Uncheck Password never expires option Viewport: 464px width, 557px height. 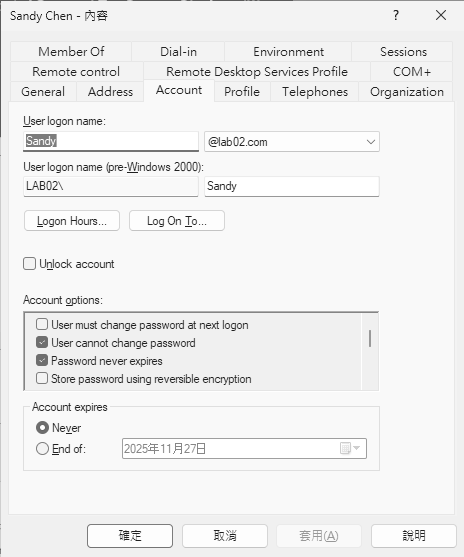42,361
